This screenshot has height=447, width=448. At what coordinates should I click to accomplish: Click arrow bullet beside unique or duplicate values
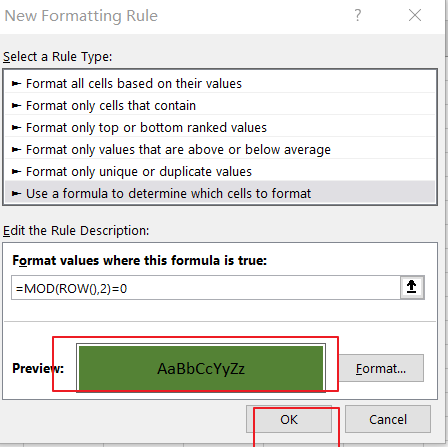click(x=16, y=172)
